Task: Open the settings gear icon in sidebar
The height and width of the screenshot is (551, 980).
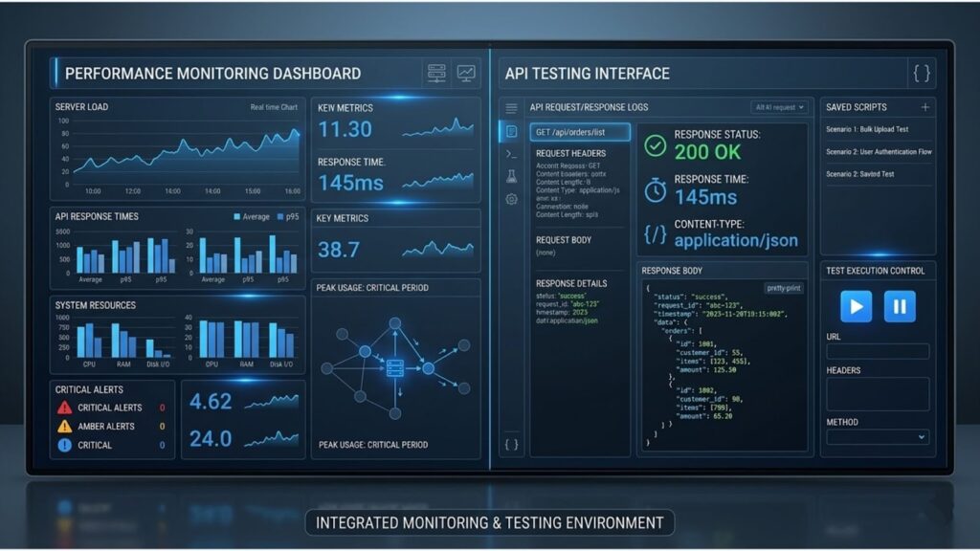Action: point(512,199)
